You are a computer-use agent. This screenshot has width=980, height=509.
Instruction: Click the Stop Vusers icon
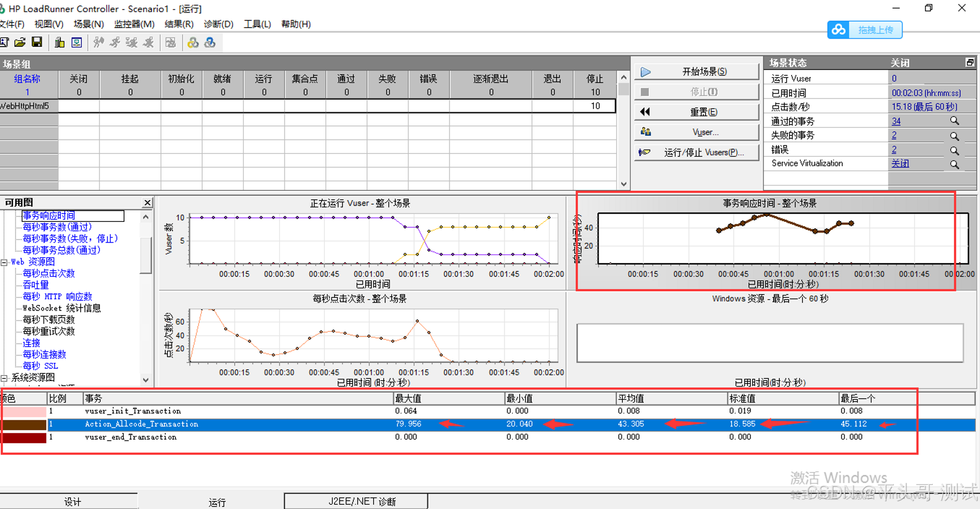click(x=148, y=42)
